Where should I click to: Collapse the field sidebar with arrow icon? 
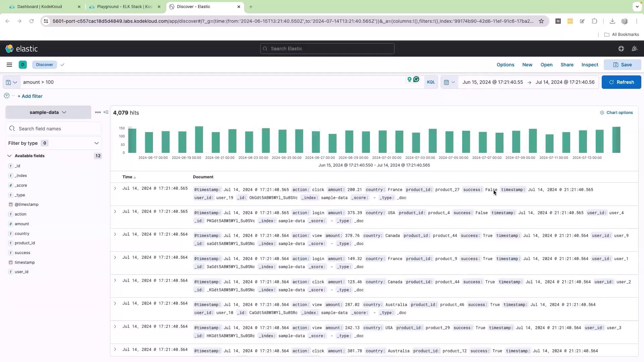pos(106,112)
